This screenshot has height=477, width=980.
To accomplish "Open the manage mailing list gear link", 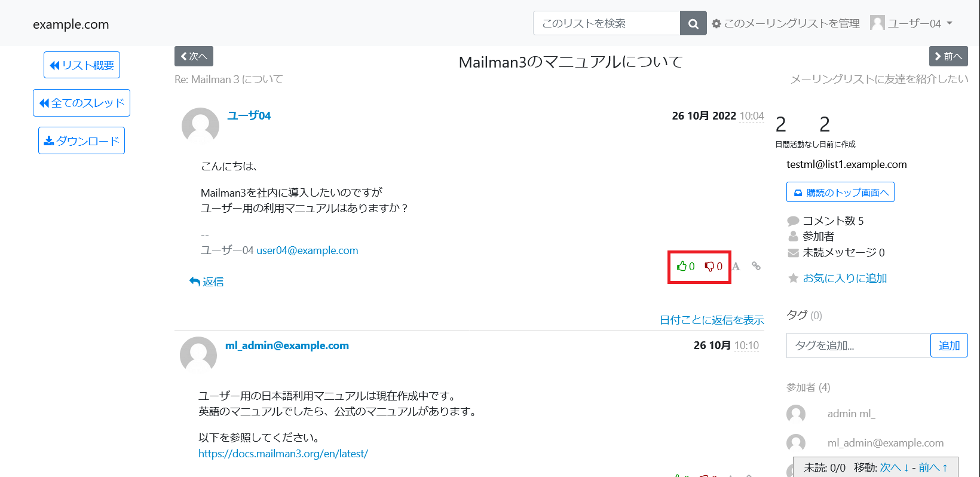I will coord(786,23).
